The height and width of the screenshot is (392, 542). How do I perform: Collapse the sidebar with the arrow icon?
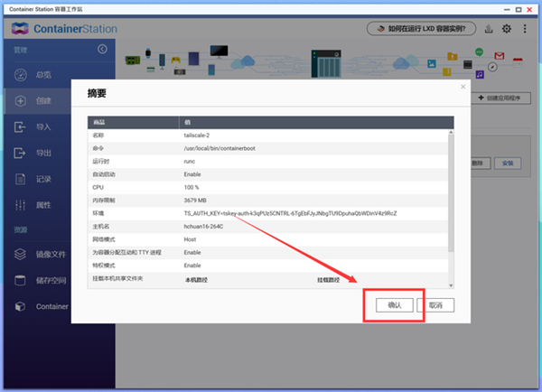[102, 49]
